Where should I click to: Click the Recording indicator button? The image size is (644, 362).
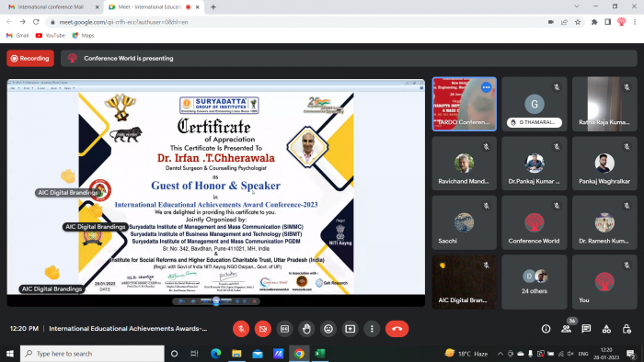click(30, 58)
